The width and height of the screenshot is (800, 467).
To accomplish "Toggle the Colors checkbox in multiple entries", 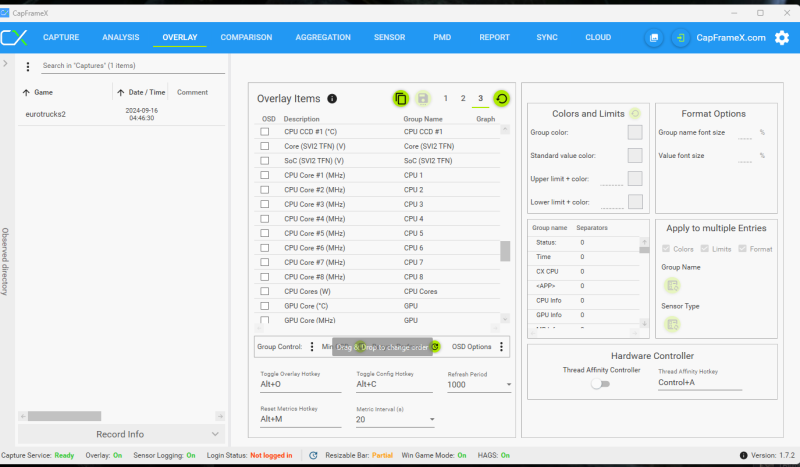I will [666, 249].
